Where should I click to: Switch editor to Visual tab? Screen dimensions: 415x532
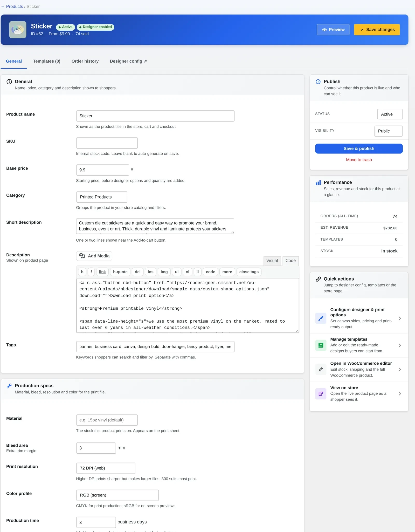pyautogui.click(x=272, y=261)
